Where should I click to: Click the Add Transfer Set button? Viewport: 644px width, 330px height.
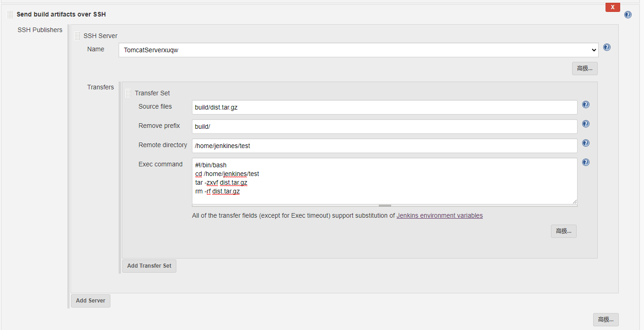click(149, 266)
